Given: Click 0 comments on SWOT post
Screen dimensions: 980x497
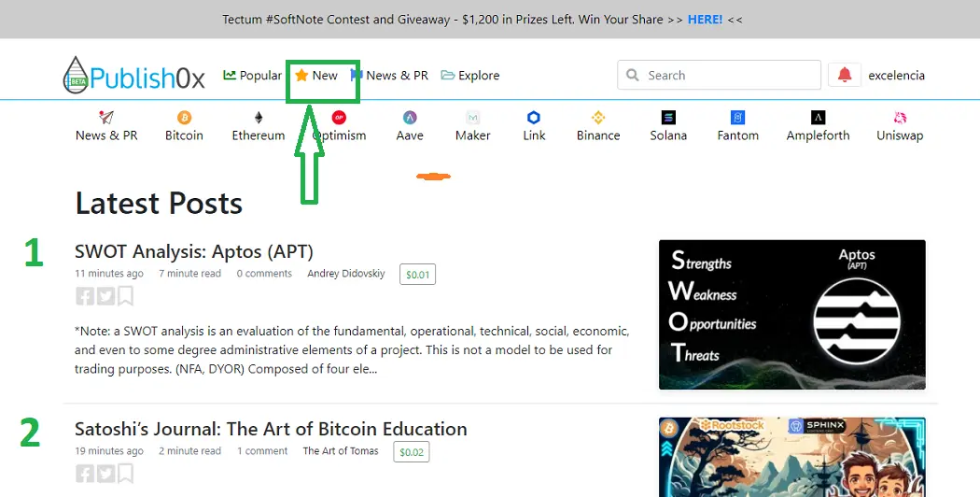Looking at the screenshot, I should click(x=264, y=274).
